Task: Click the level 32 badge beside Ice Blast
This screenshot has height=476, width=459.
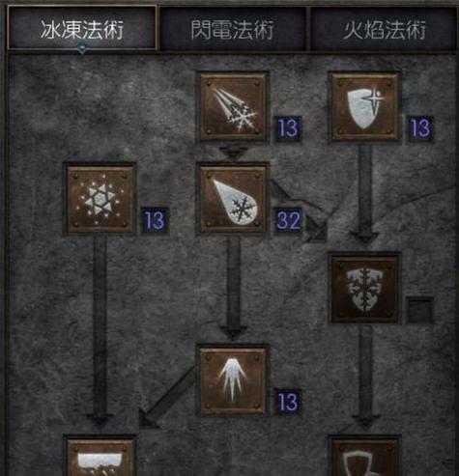Action: [x=289, y=221]
